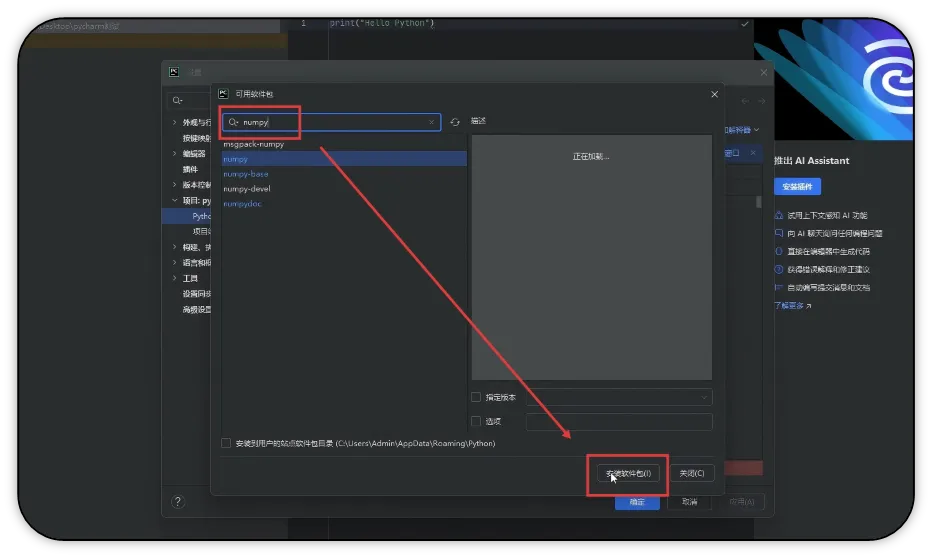Select msgpack-numpy in the package list
932x558 pixels.
pos(254,144)
